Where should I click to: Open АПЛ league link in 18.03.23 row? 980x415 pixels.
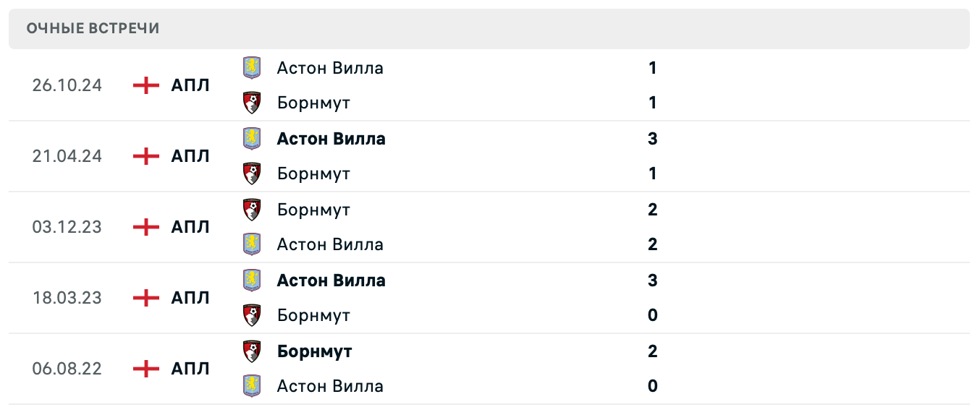190,298
